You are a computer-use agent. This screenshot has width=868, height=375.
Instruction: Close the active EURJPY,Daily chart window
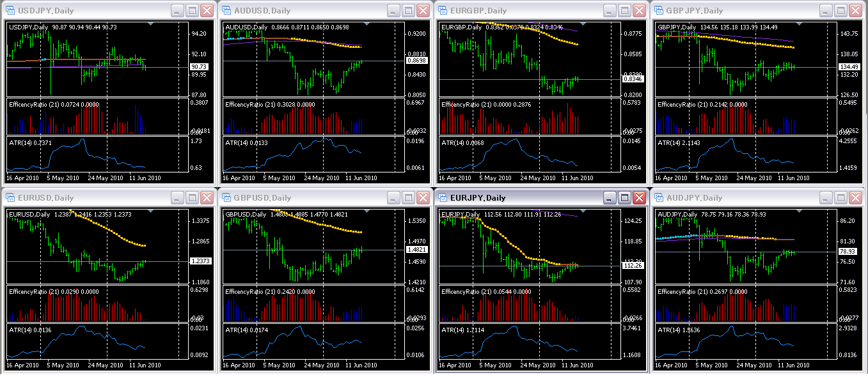[640, 198]
